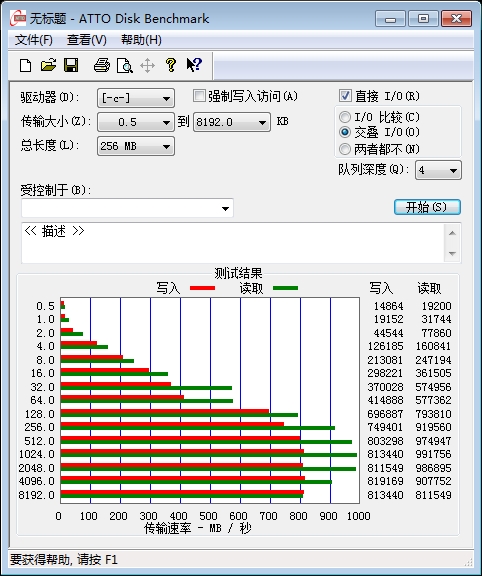Click the 128.0 row label in chart
The width and height of the screenshot is (482, 576).
pos(39,414)
